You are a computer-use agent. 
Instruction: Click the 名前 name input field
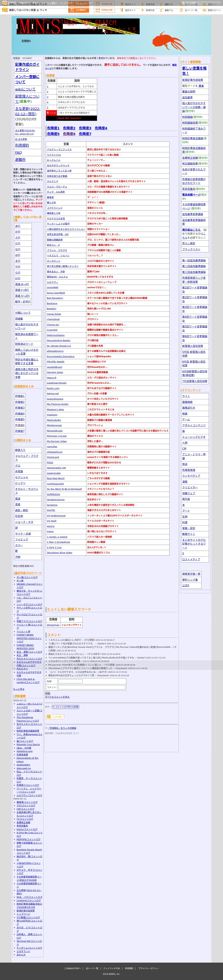click(70, 681)
